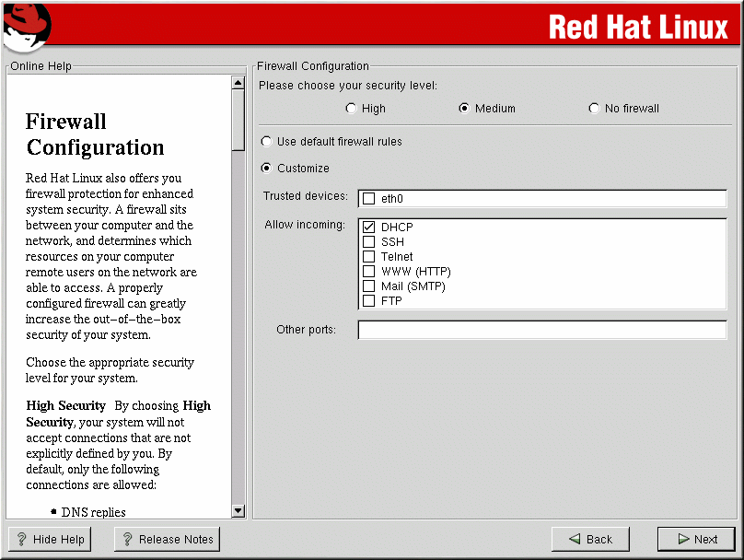Choose the No firewall option
This screenshot has height=560, width=744.
coord(594,109)
